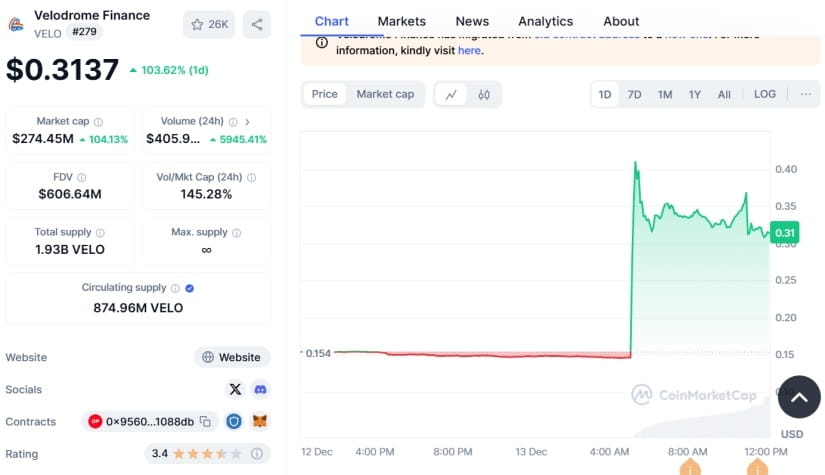Select the candlestick chart type icon
This screenshot has width=825, height=475.
(484, 95)
